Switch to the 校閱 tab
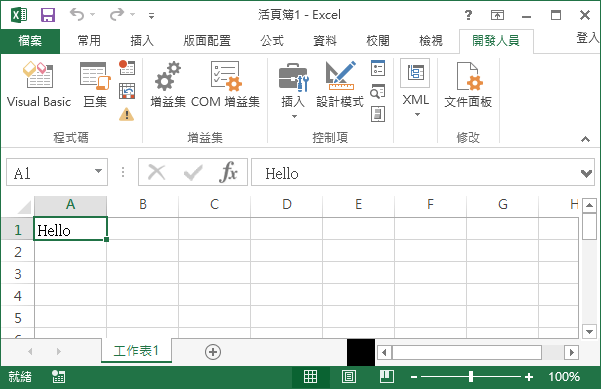This screenshot has width=601, height=389. click(x=378, y=40)
